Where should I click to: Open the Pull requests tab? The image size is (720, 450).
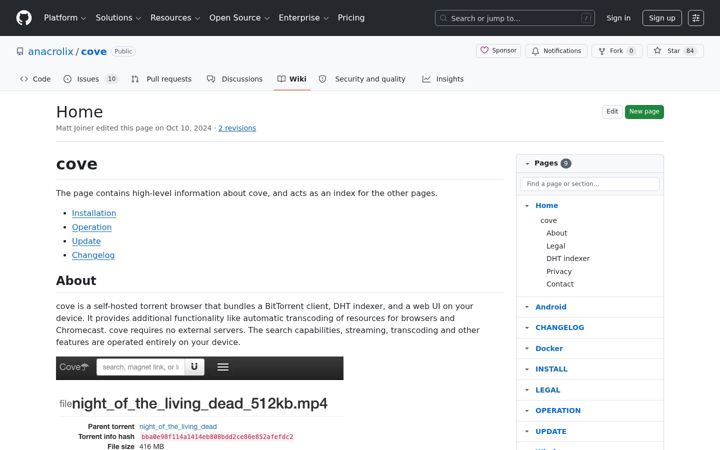[x=161, y=79]
